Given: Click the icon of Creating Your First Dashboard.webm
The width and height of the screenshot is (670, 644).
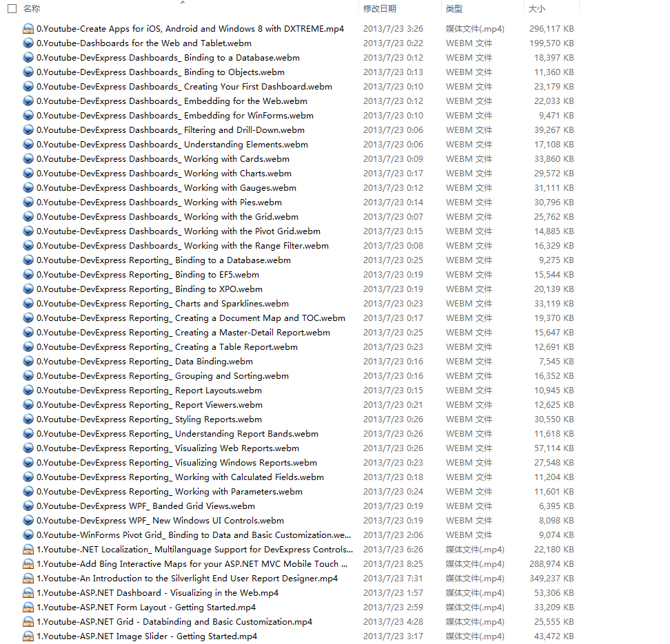Looking at the screenshot, I should tap(28, 87).
